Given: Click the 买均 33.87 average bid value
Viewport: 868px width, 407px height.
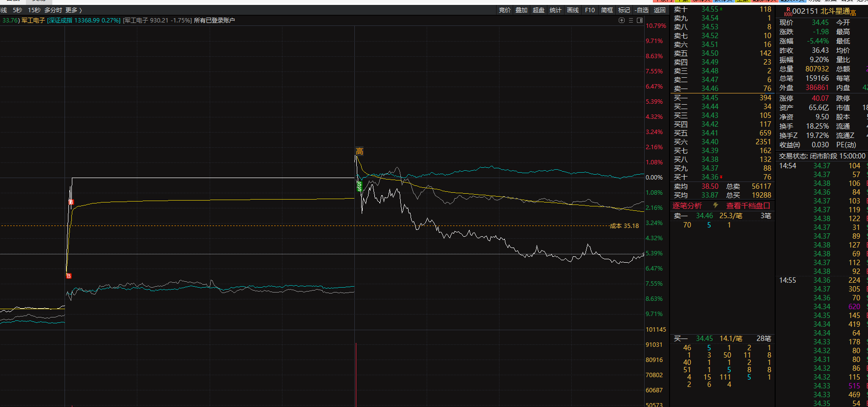Looking at the screenshot, I should 710,195.
